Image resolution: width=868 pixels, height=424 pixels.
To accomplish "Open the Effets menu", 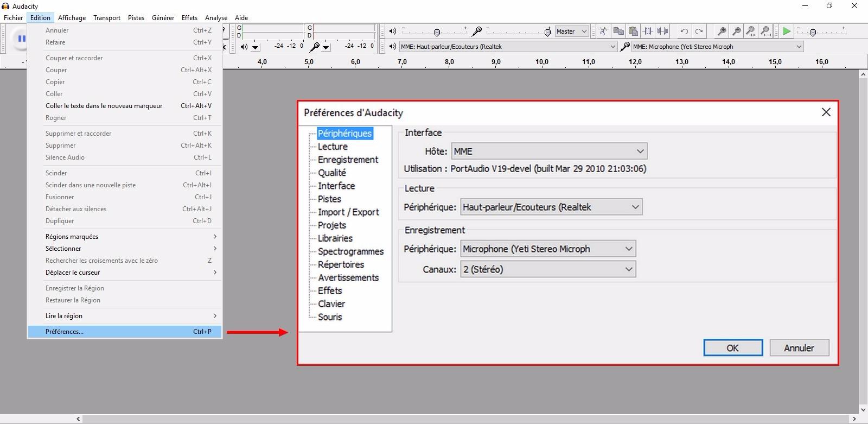I will click(x=189, y=17).
